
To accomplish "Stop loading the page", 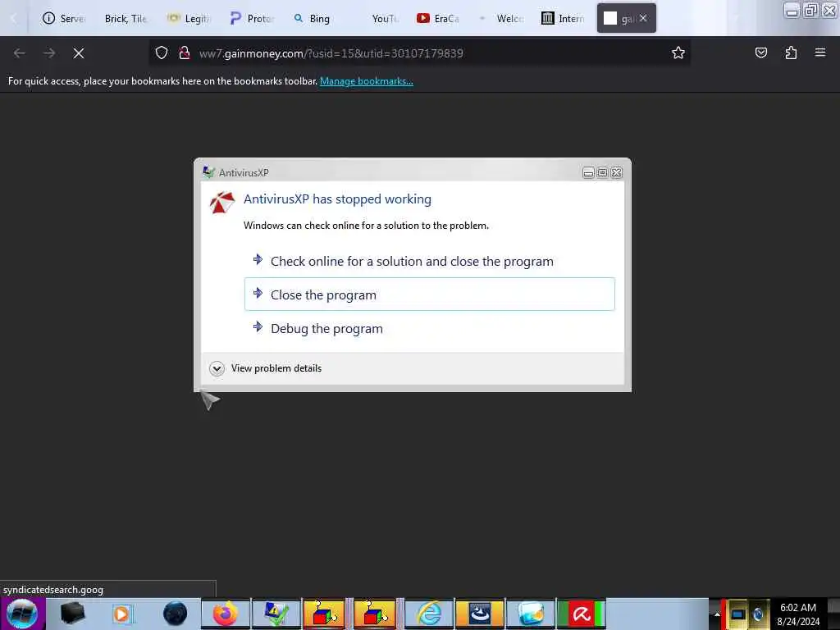I will pyautogui.click(x=79, y=53).
